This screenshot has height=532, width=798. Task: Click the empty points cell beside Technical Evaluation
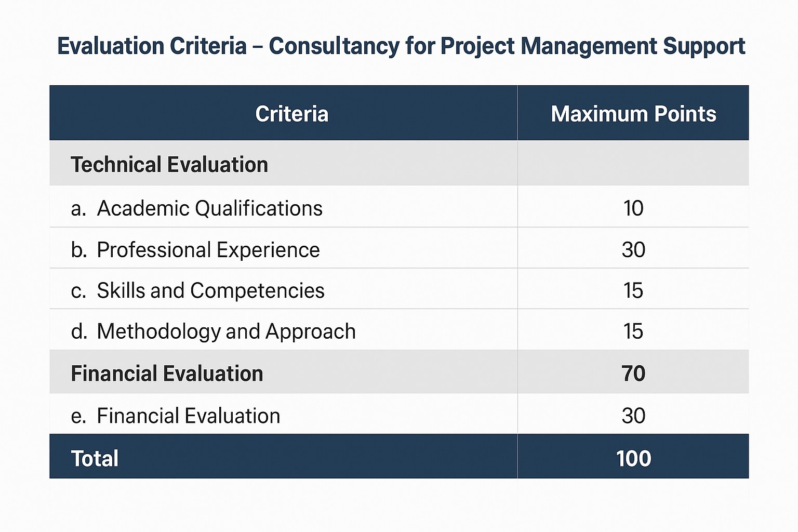[633, 164]
